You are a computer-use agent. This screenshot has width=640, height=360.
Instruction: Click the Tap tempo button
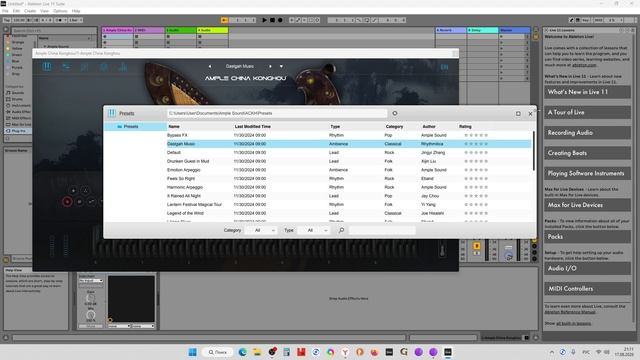click(7, 20)
